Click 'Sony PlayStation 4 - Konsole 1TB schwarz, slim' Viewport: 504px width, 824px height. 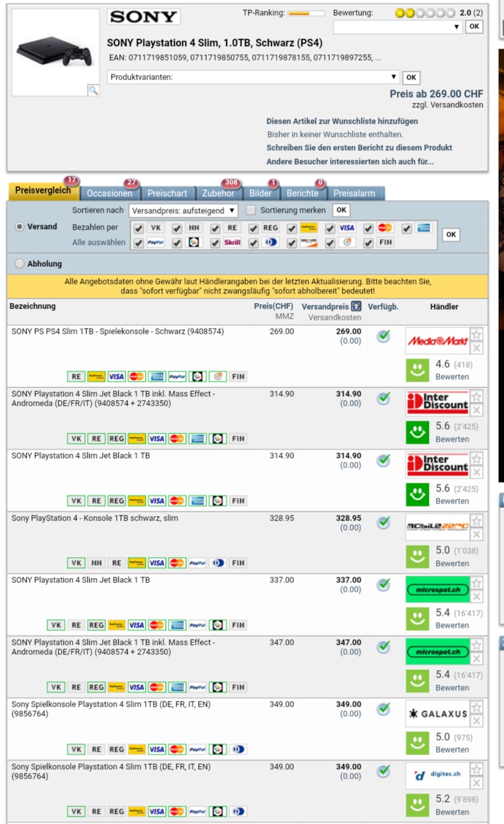point(95,519)
